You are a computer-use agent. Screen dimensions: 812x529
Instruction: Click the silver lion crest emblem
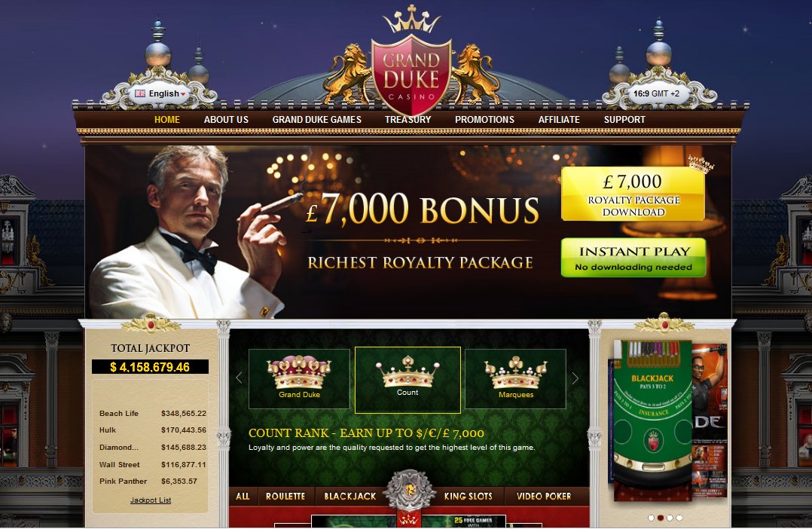pos(410,490)
